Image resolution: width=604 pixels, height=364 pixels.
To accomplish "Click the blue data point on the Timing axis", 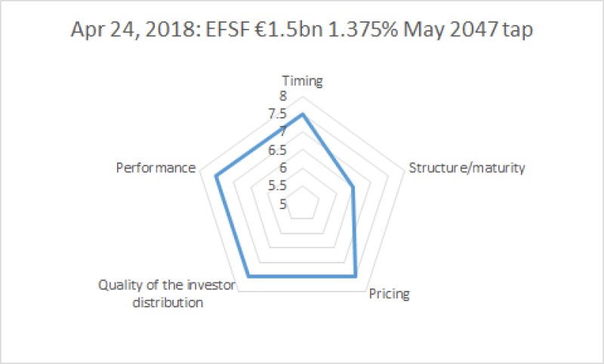I will pos(302,115).
